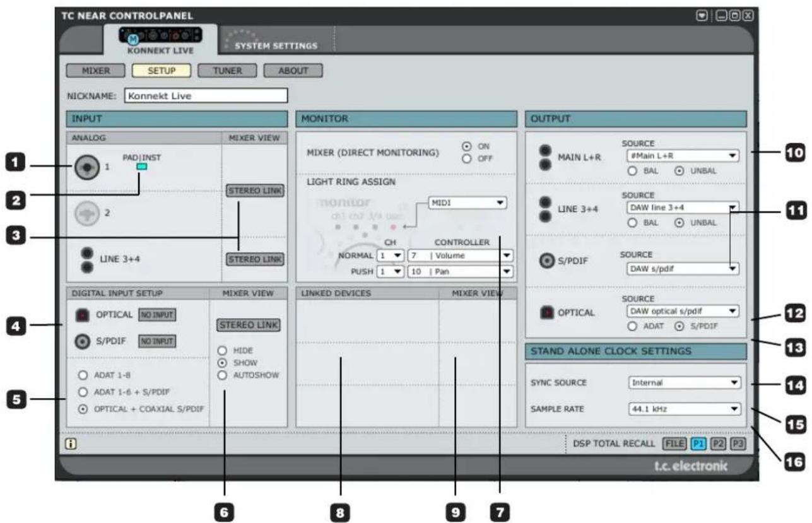
Task: Toggle STEREO LINK in digital input setup
Action: 249,325
